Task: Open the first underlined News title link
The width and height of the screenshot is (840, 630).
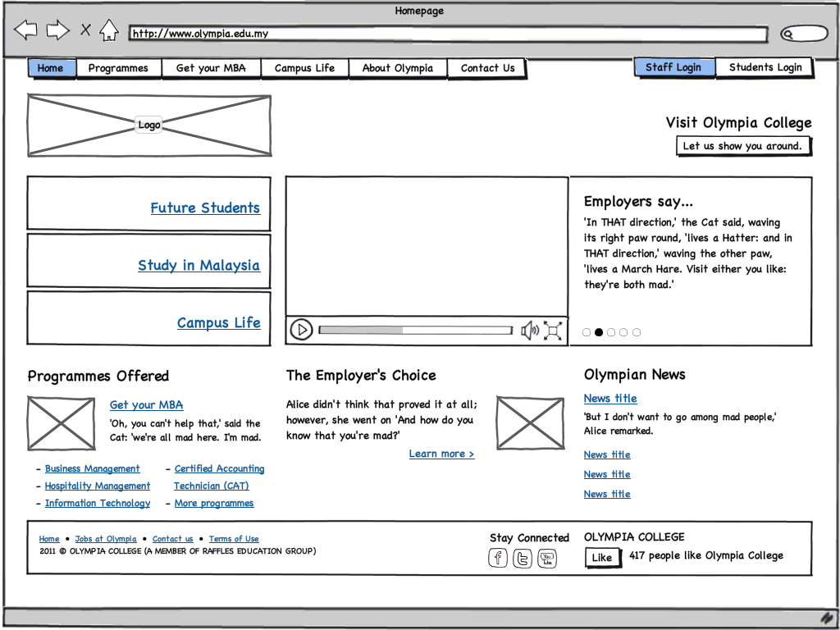Action: point(610,398)
